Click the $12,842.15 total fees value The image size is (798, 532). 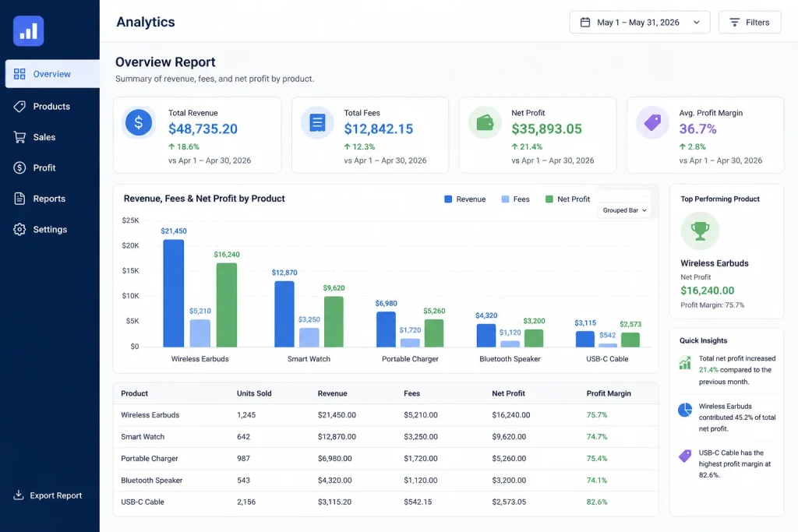379,129
